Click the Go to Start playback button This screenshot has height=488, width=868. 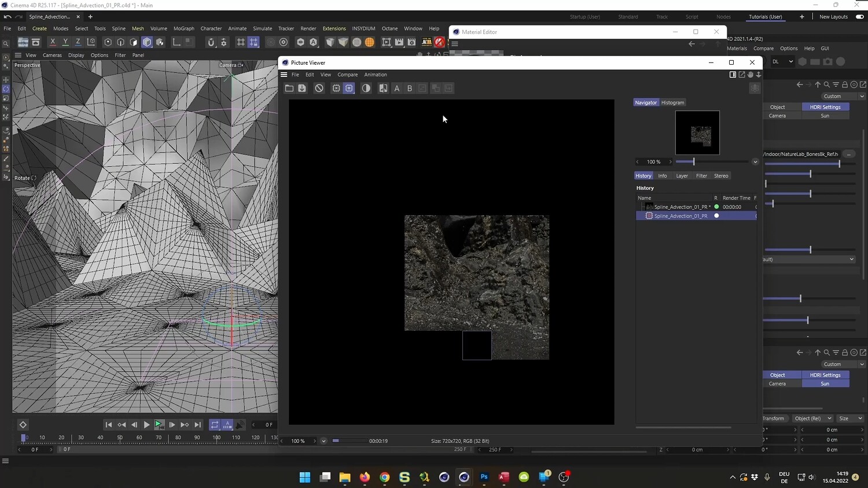[x=108, y=425]
